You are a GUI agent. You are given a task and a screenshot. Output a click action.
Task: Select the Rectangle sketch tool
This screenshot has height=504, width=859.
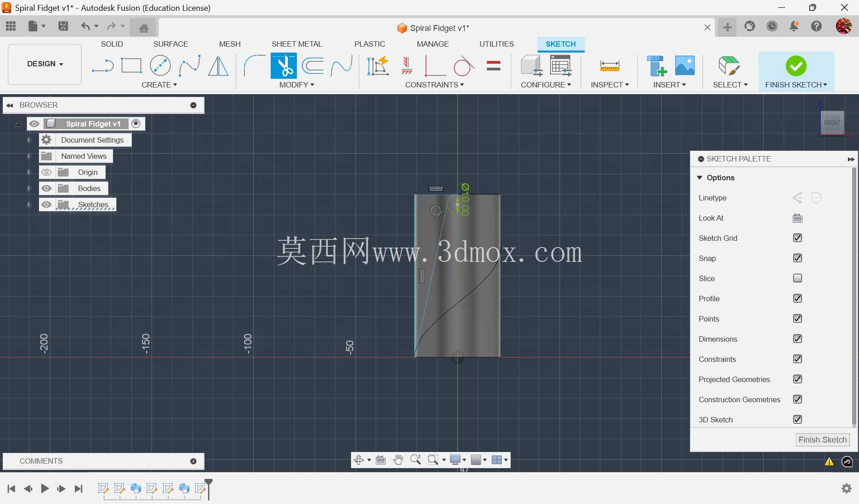(131, 66)
